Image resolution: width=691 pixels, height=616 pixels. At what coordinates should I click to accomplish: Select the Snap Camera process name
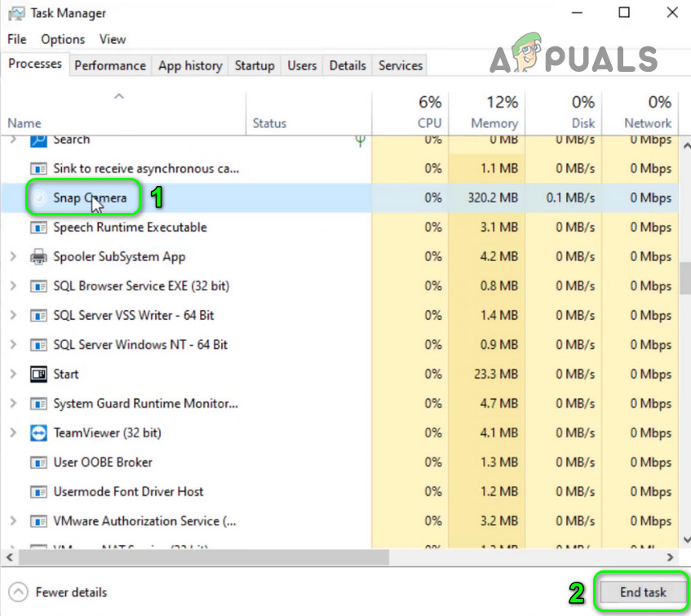pos(90,197)
